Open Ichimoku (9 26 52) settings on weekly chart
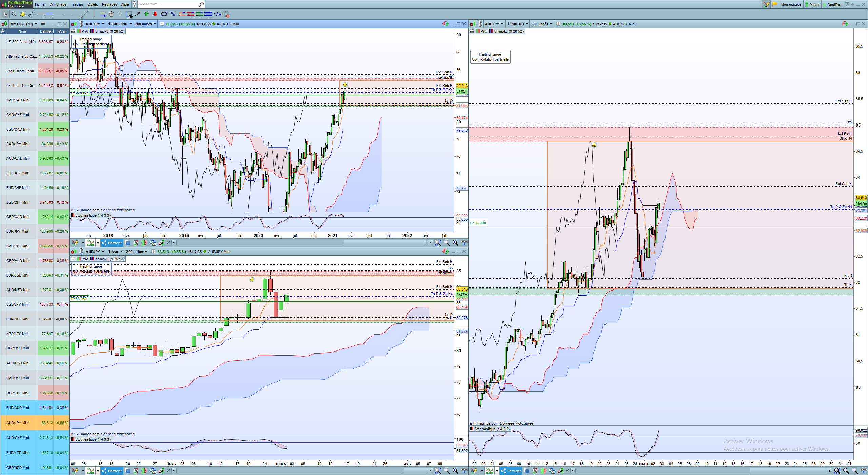Image resolution: width=868 pixels, height=475 pixels. [107, 31]
